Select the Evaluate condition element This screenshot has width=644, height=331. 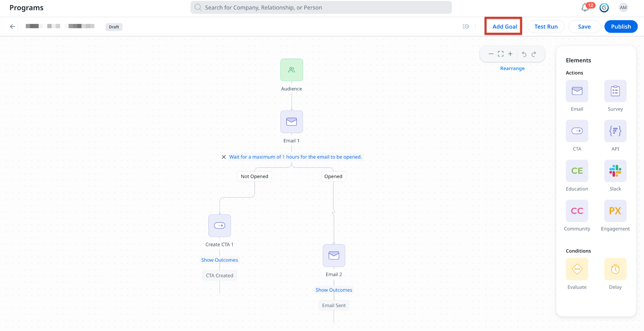(577, 269)
